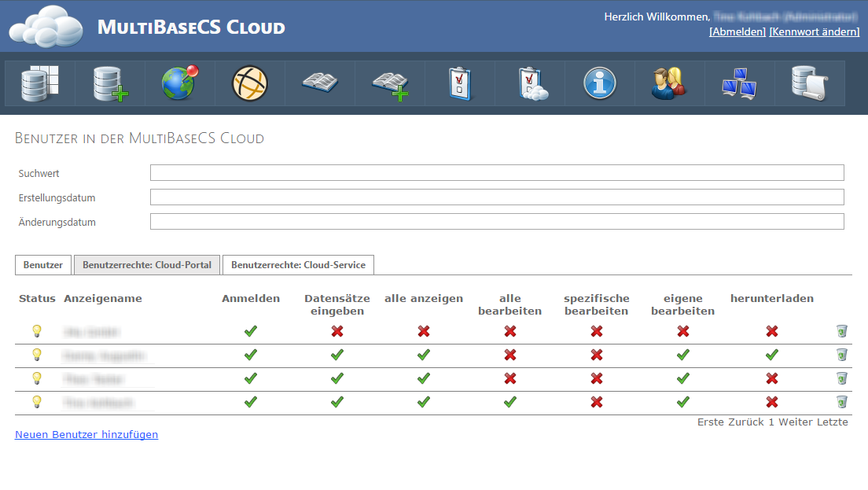This screenshot has height=490, width=868.
Task: Open the users management icon with two people
Action: click(x=669, y=83)
